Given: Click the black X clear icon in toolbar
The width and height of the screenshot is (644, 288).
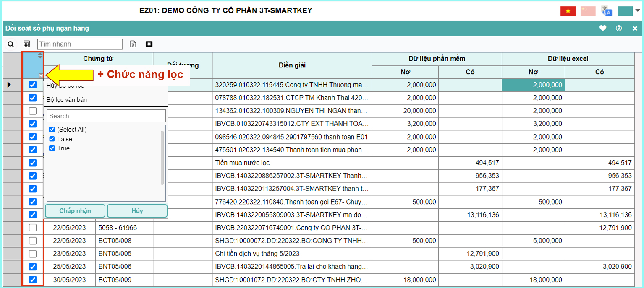Looking at the screenshot, I should 149,44.
